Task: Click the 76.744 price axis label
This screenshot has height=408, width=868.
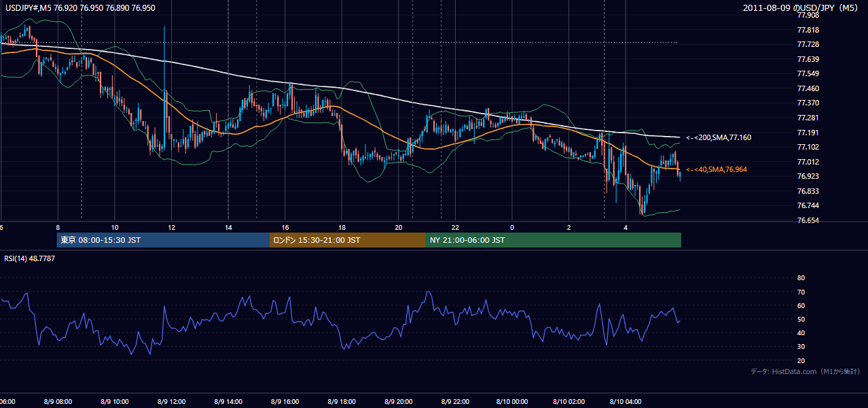Action: click(808, 205)
